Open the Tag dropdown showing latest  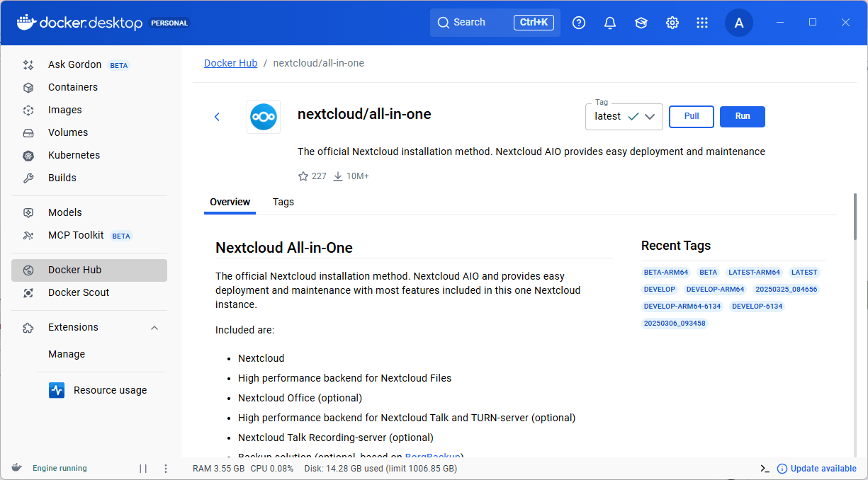click(624, 116)
